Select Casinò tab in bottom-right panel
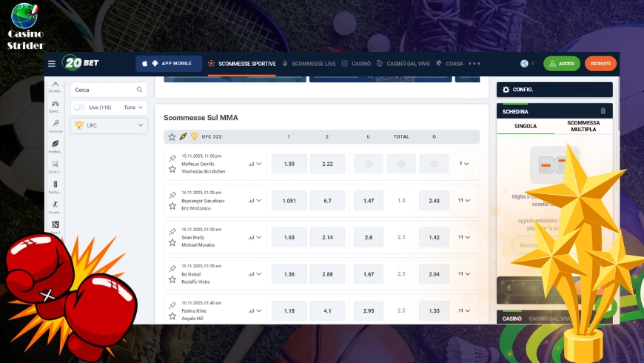The width and height of the screenshot is (644, 363). (x=511, y=319)
